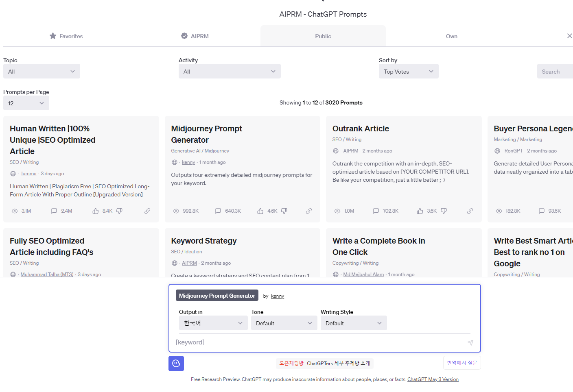Click views eye icon on Midjourney card
The height and width of the screenshot is (392, 573).
click(176, 211)
